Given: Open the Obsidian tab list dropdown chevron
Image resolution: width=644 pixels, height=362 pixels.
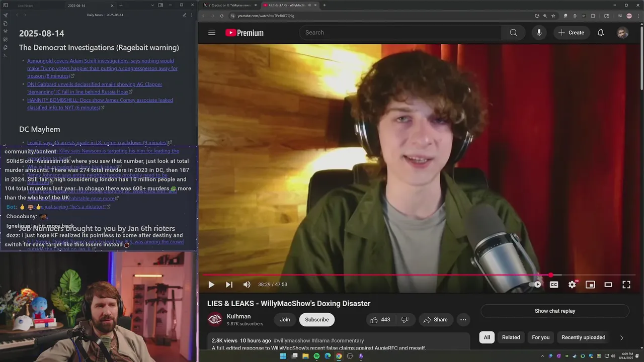Looking at the screenshot, I should (151, 5).
